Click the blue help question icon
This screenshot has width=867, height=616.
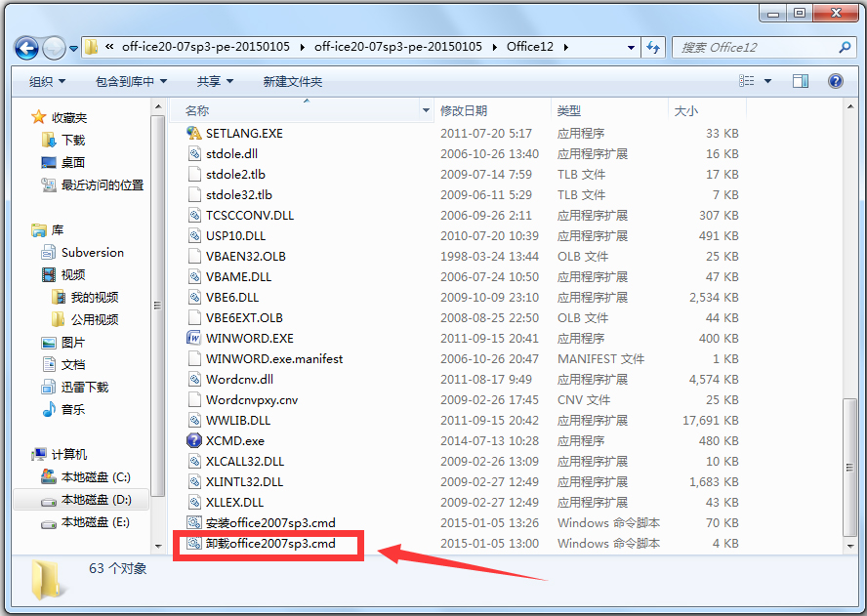tap(836, 81)
